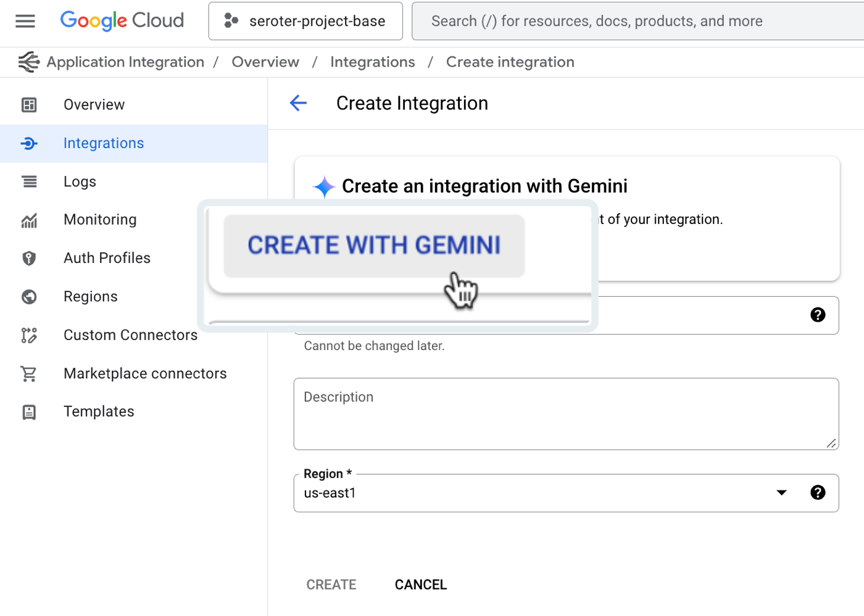This screenshot has width=864, height=616.
Task: Open Custom Connectors in sidebar
Action: (130, 335)
